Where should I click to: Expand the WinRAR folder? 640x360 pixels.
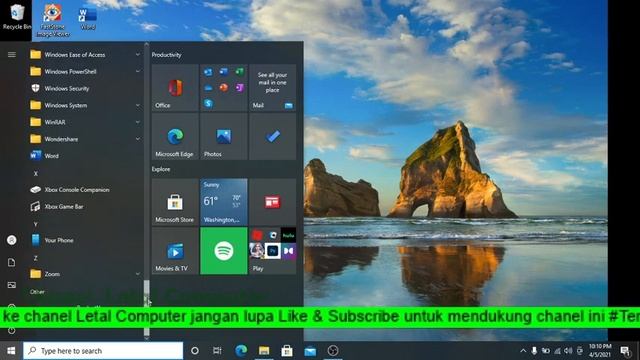coord(86,122)
